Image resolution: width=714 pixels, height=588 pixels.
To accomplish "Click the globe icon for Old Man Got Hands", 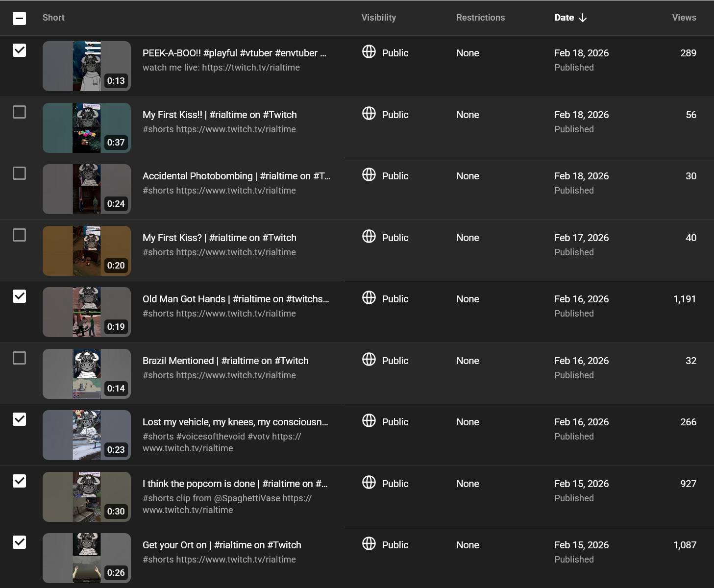I will pos(369,298).
